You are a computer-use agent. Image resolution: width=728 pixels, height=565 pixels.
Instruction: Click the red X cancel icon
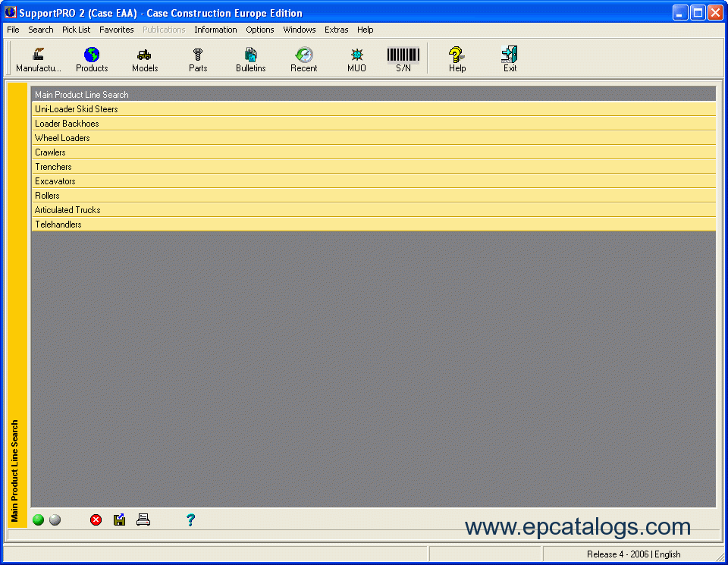[x=96, y=520]
